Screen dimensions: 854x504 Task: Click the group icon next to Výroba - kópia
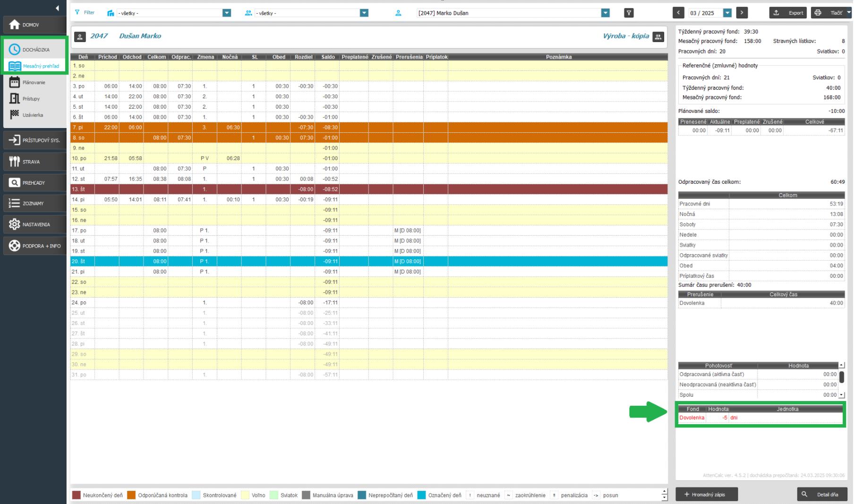pos(658,36)
